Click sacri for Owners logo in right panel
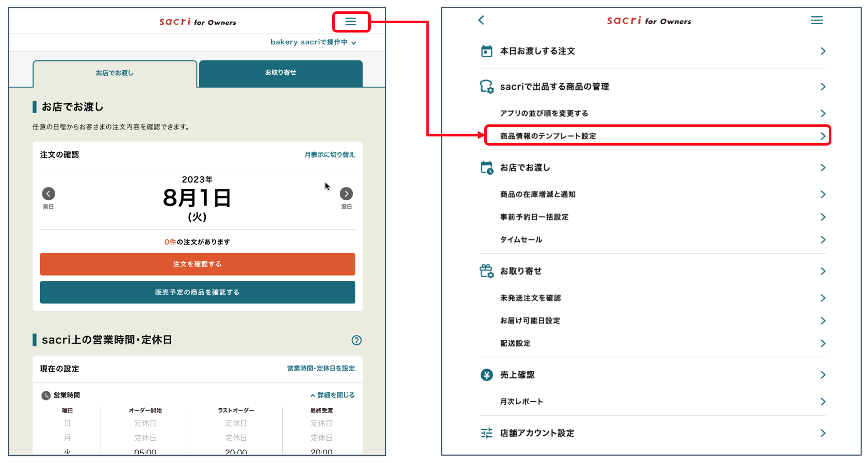This screenshot has height=463, width=868. click(649, 20)
